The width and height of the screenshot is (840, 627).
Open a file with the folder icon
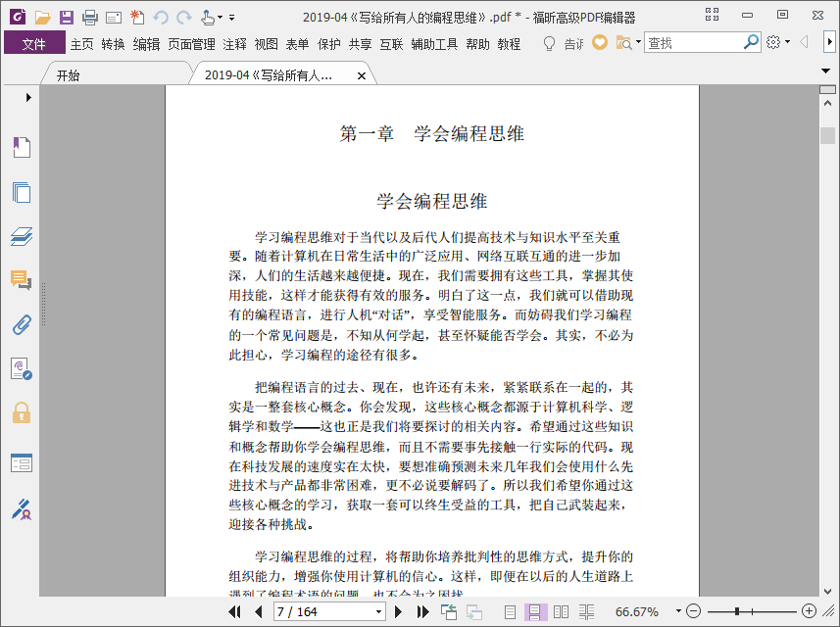click(x=42, y=17)
